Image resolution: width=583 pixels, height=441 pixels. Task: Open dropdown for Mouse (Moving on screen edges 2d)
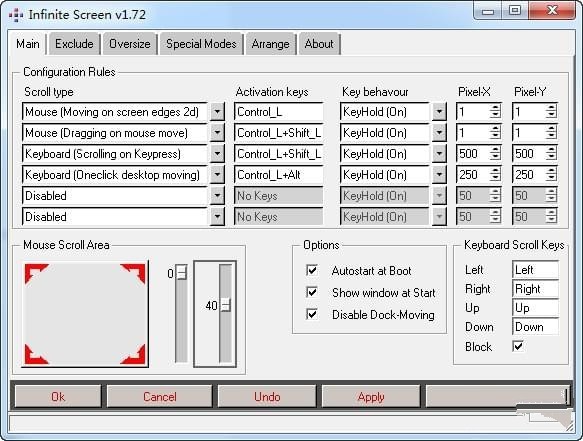click(x=217, y=112)
